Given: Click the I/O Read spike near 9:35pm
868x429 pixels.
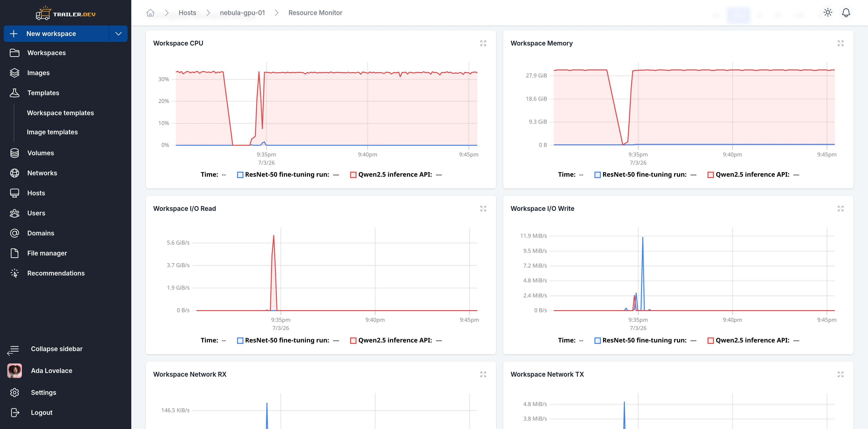Looking at the screenshot, I should (x=274, y=273).
